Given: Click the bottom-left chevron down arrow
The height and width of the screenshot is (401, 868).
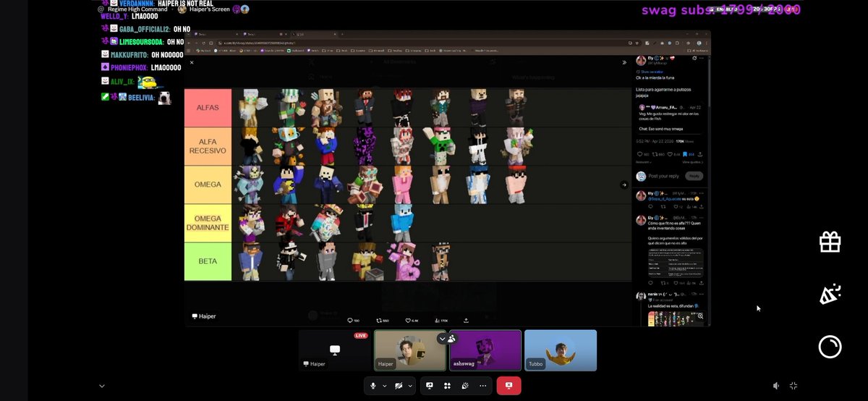Looking at the screenshot, I should (x=101, y=386).
